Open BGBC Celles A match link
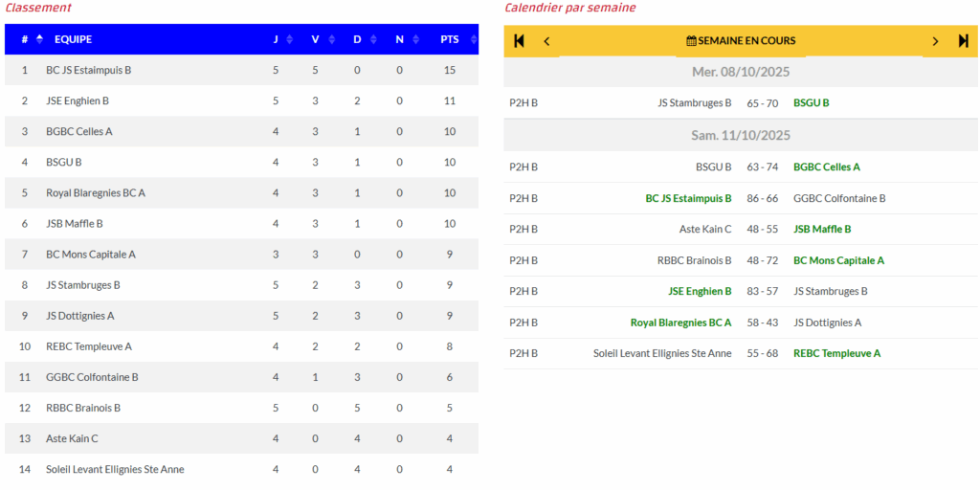 pos(827,167)
